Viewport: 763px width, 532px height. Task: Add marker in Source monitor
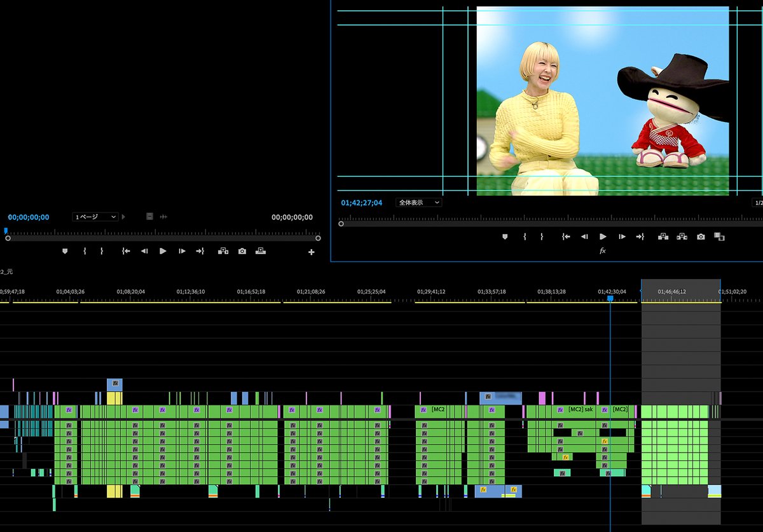(64, 251)
